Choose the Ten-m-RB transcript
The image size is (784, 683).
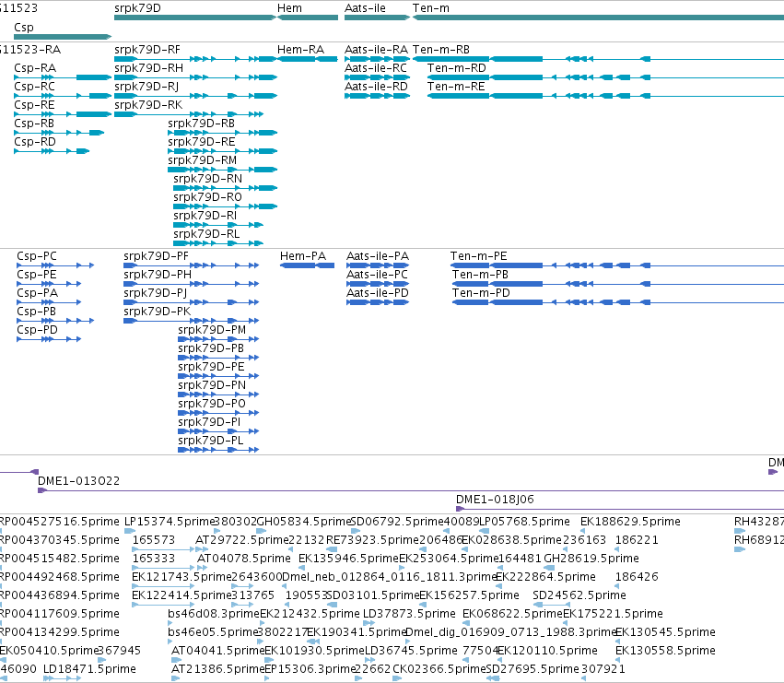tap(598, 59)
